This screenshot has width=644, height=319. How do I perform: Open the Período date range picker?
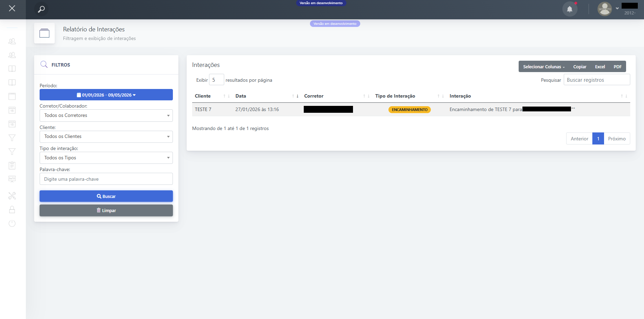tap(106, 95)
